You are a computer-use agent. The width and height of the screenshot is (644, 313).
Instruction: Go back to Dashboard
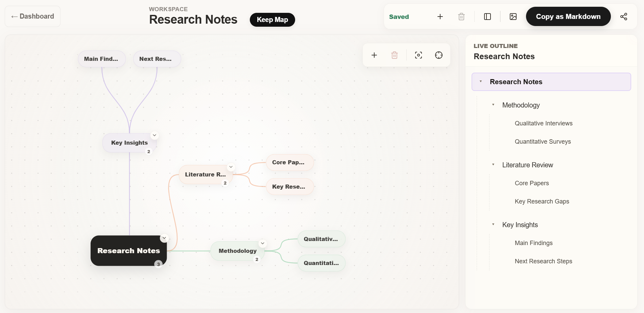click(x=32, y=16)
